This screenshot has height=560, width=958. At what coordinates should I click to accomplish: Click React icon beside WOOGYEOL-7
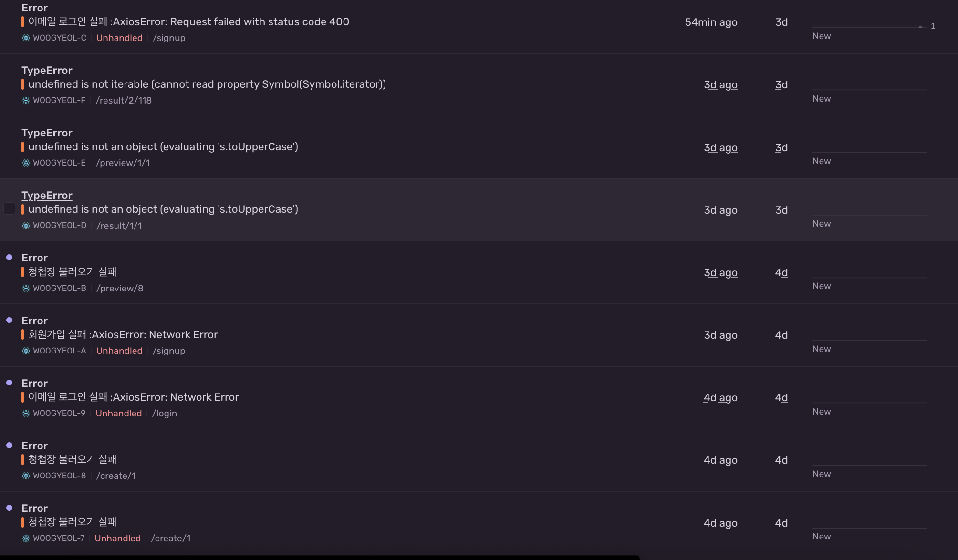click(26, 539)
